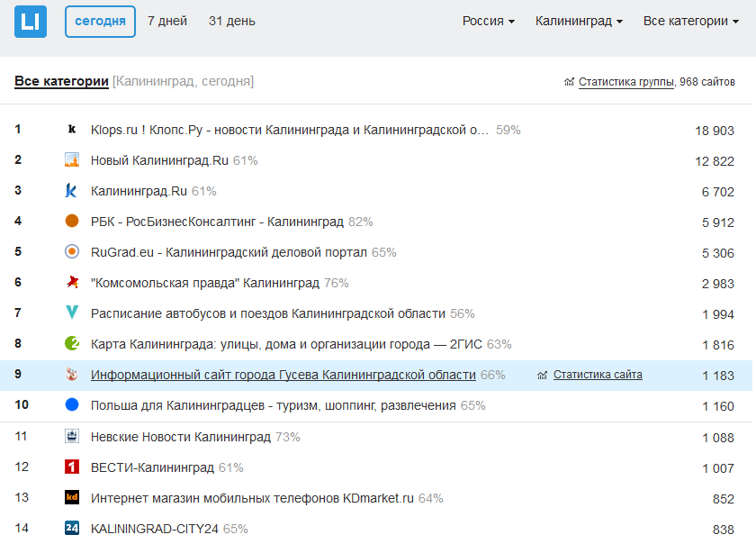The width and height of the screenshot is (756, 544).
Task: Click the bus schedule site V favicon
Action: [x=72, y=313]
